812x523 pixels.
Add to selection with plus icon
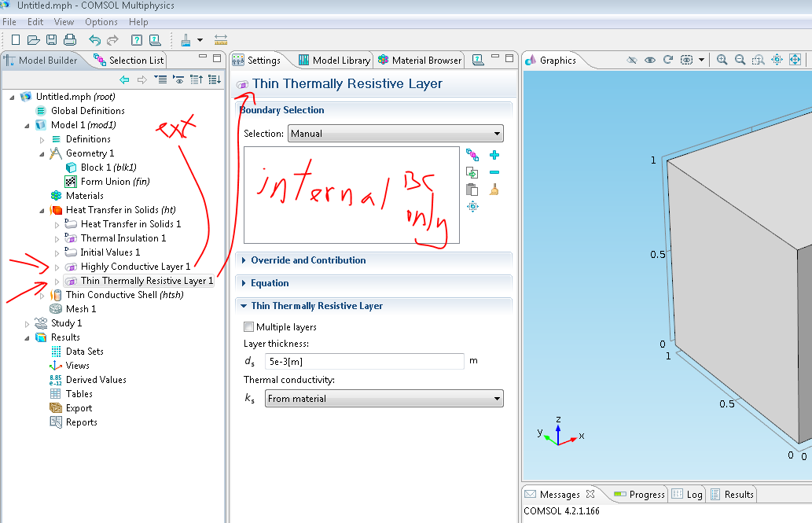[x=494, y=156]
